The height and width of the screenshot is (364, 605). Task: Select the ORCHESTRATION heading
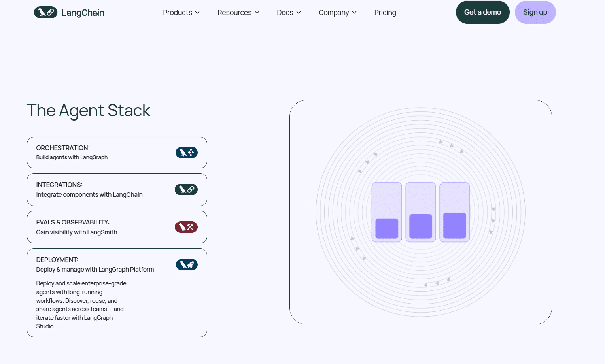(x=63, y=148)
